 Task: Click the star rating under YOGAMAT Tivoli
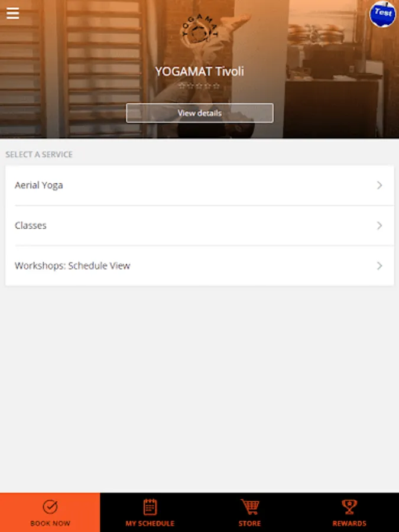point(200,86)
